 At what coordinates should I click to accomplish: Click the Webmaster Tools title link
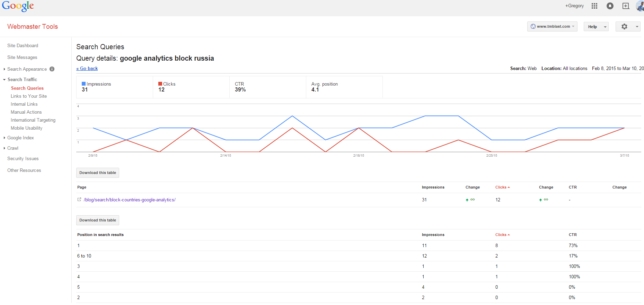tap(33, 27)
